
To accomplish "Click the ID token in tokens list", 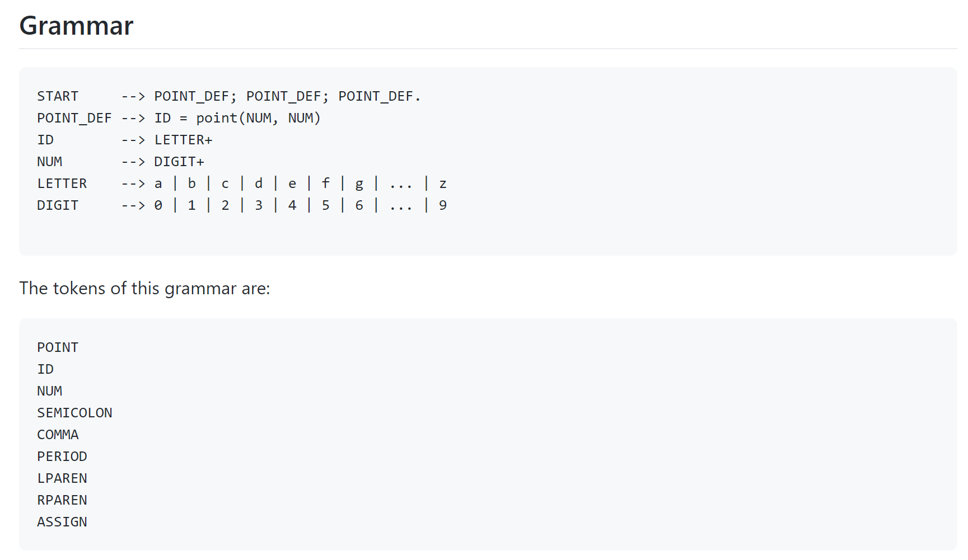I will [x=45, y=369].
